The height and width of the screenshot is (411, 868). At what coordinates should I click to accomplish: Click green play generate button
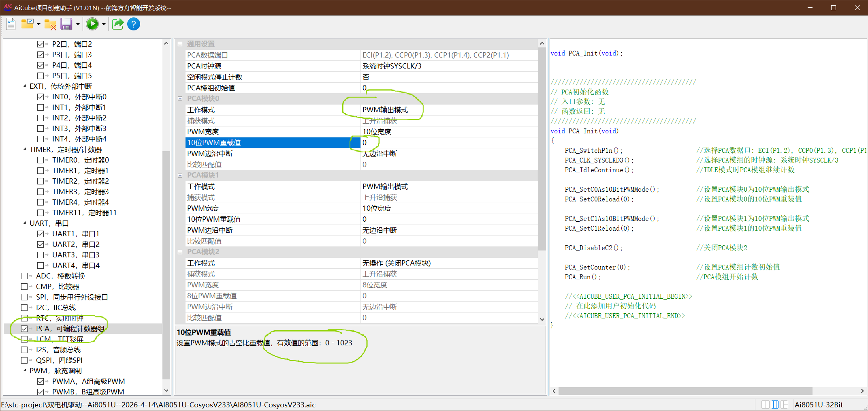click(92, 24)
